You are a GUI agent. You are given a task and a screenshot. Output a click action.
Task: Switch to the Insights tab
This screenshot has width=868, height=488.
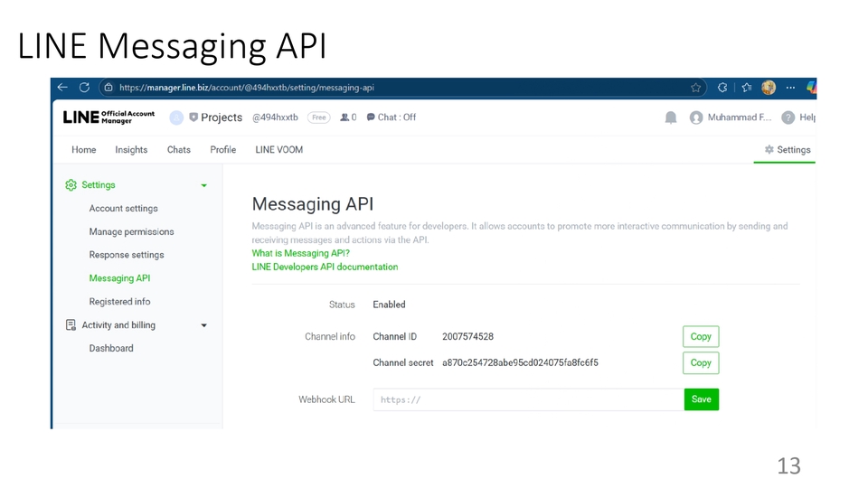[131, 150]
